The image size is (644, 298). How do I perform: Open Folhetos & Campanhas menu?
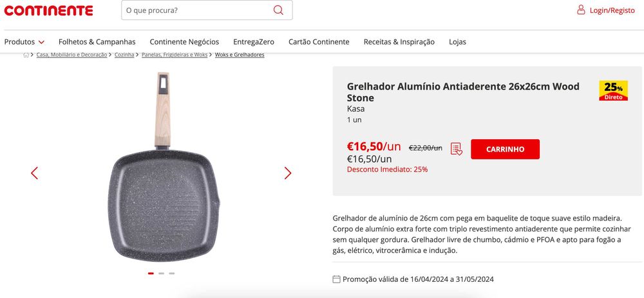coord(97,42)
